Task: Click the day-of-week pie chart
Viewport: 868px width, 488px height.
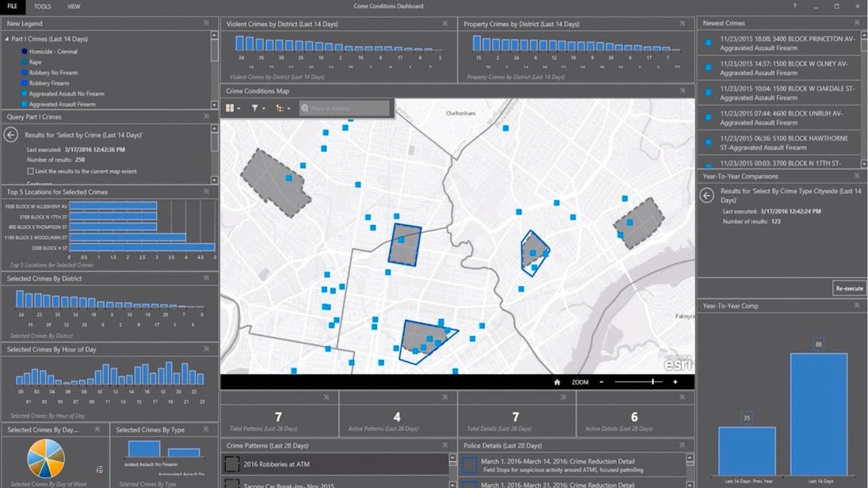Action: click(x=46, y=459)
